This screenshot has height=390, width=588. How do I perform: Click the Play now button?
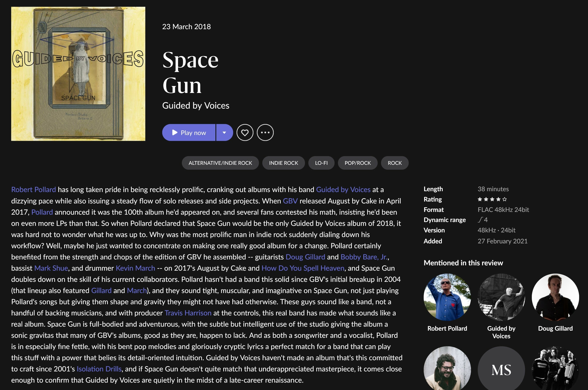[189, 132]
